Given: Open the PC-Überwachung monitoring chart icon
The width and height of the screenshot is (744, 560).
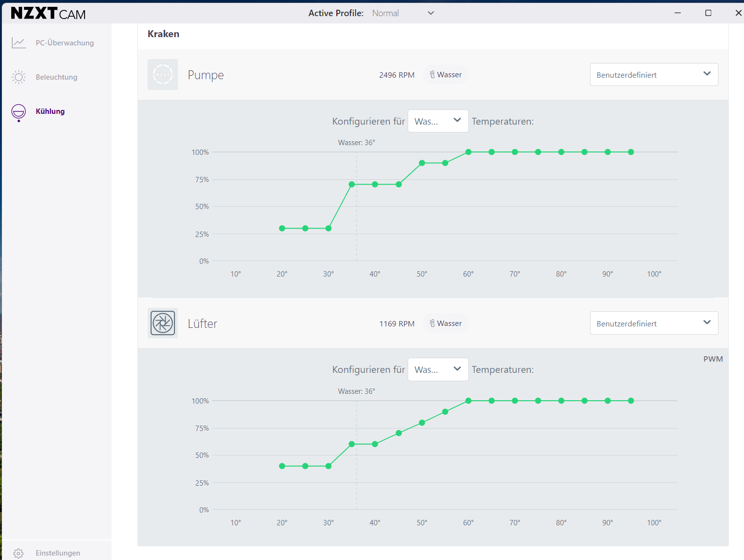Looking at the screenshot, I should 19,43.
